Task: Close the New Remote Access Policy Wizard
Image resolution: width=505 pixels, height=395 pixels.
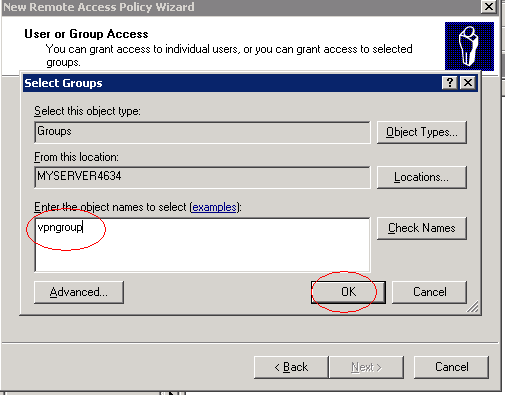Action: click(489, 6)
